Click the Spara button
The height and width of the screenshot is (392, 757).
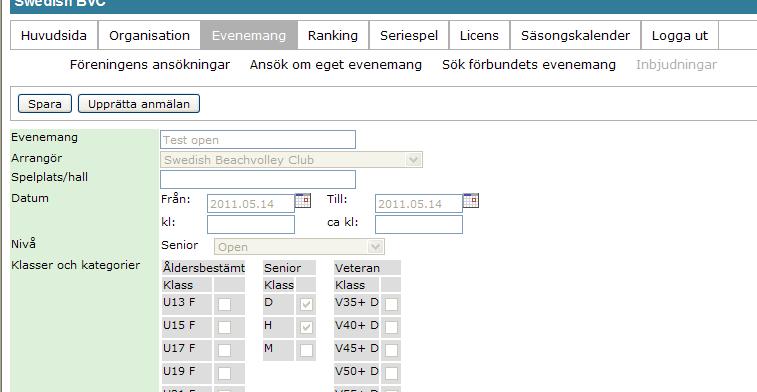click(45, 104)
